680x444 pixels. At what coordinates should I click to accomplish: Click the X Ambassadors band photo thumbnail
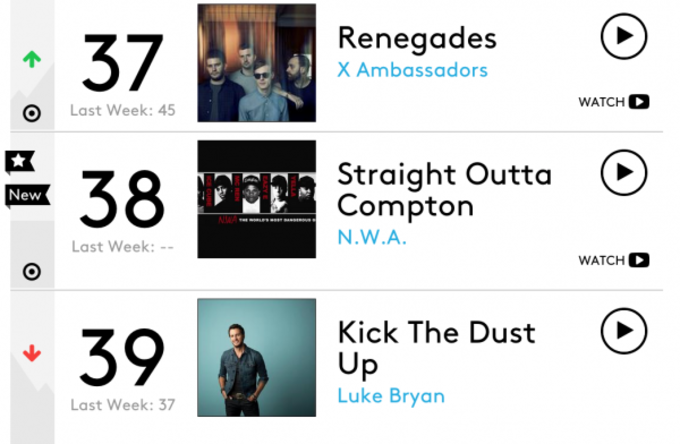click(257, 63)
